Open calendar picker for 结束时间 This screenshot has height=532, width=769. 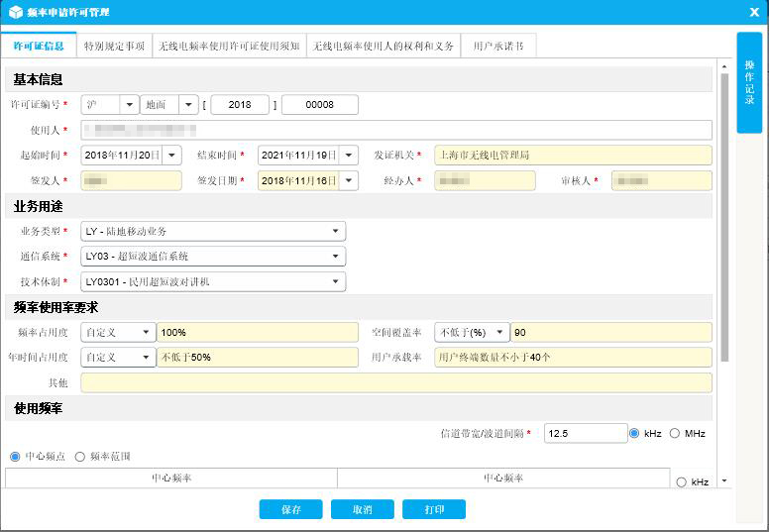348,156
